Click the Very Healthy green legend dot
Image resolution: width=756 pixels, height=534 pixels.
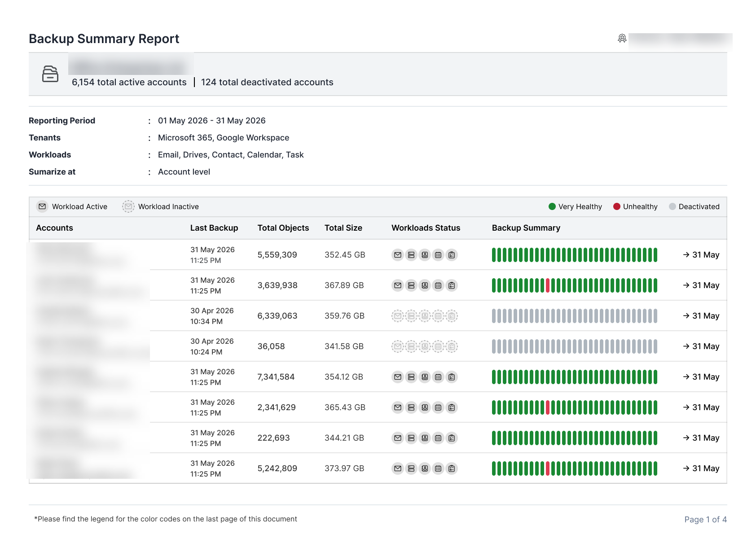(552, 206)
